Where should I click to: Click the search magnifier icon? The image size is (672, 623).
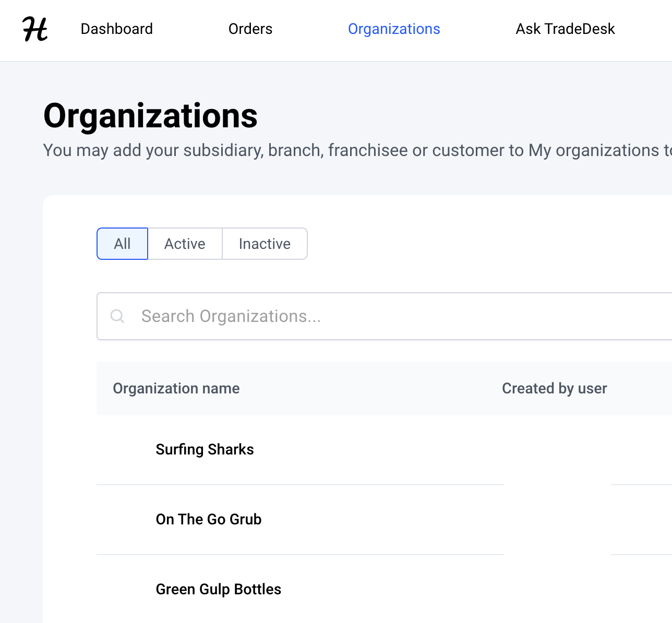pos(117,316)
